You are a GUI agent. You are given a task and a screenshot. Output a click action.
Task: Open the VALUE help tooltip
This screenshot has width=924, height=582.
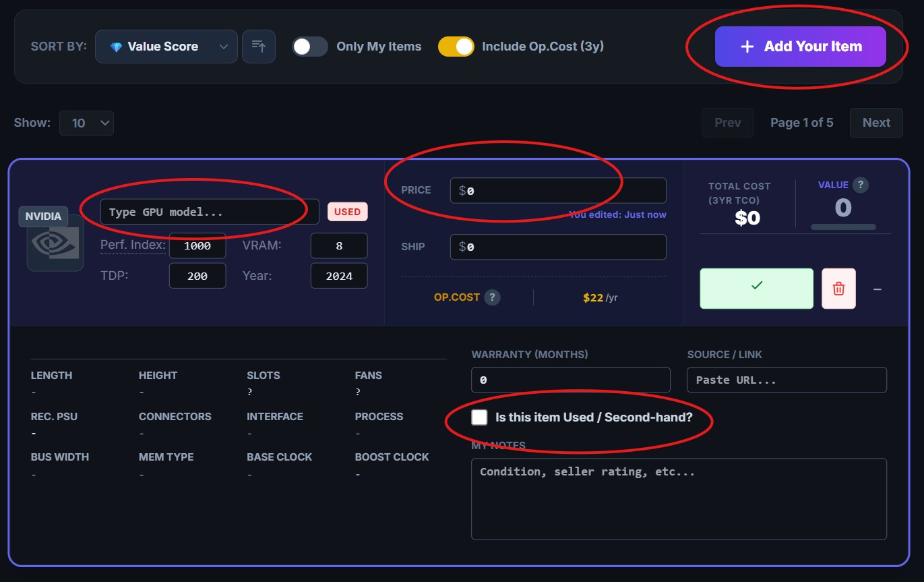[859, 184]
